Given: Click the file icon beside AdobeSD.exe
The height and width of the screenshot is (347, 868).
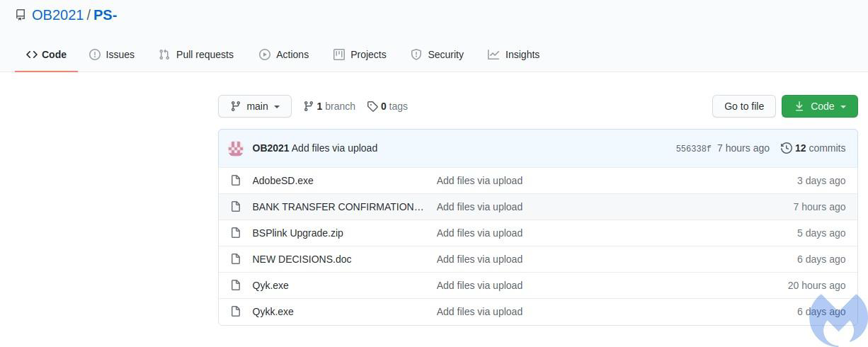Looking at the screenshot, I should point(236,181).
